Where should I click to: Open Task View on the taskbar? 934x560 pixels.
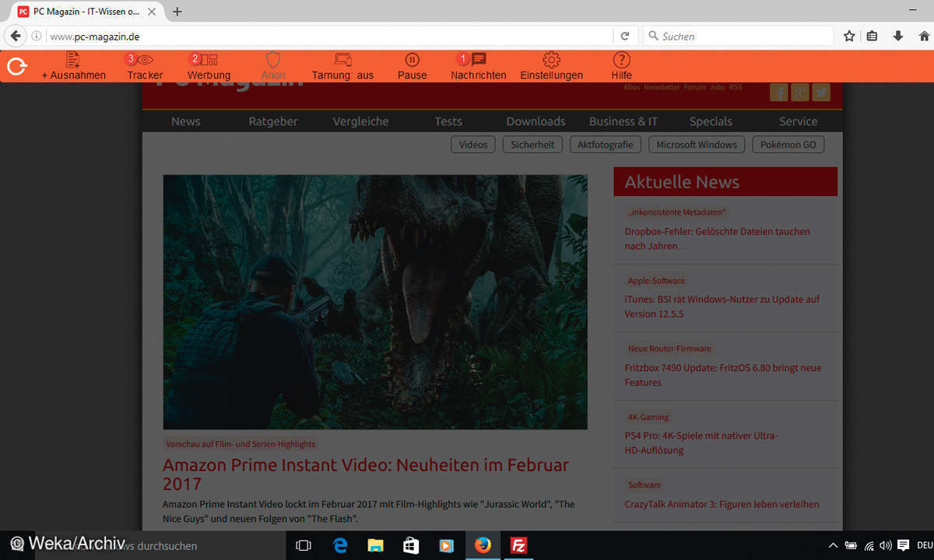[304, 545]
